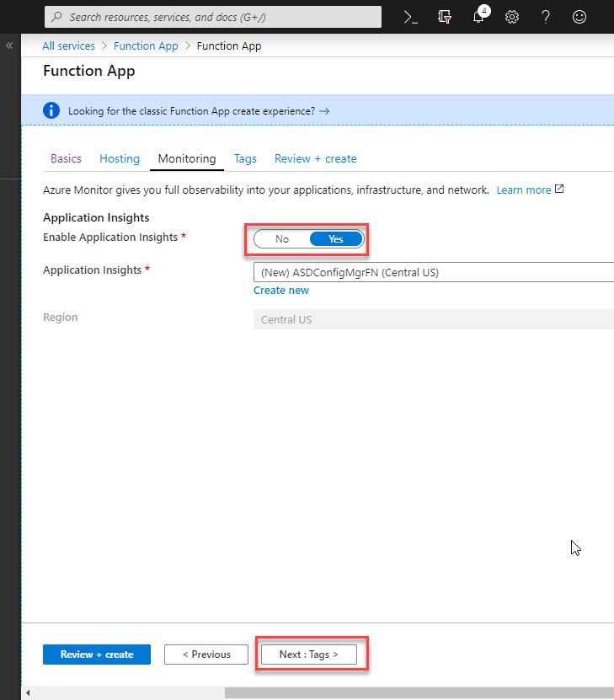This screenshot has width=614, height=700.
Task: Set Enable Application Insights to No
Action: tap(282, 239)
